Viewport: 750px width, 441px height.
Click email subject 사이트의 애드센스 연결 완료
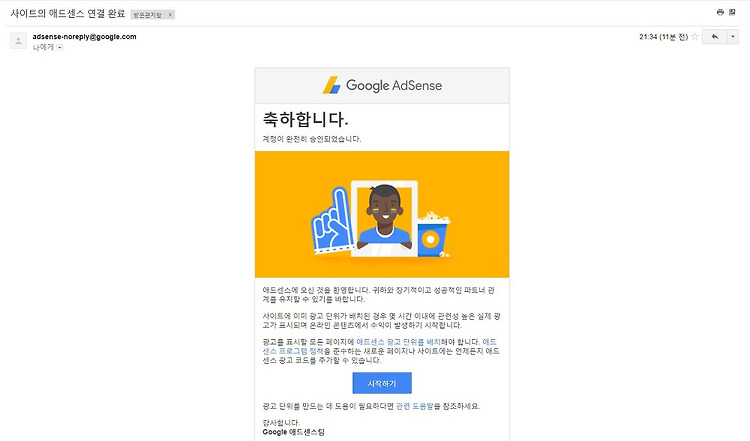[x=68, y=14]
